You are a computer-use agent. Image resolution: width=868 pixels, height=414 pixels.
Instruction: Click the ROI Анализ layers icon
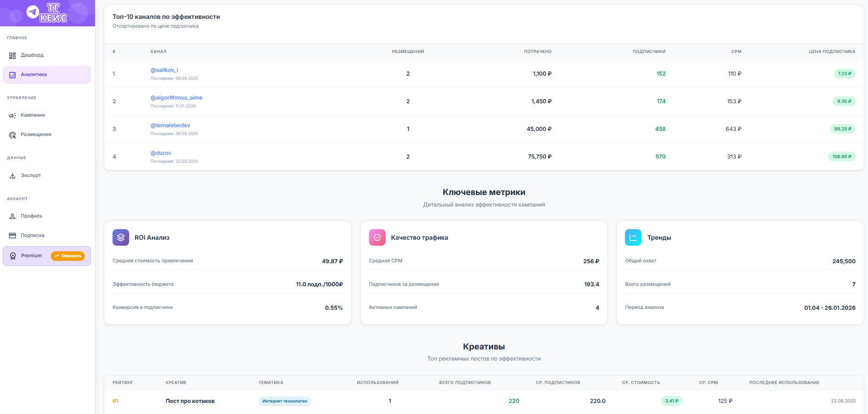[x=121, y=237]
